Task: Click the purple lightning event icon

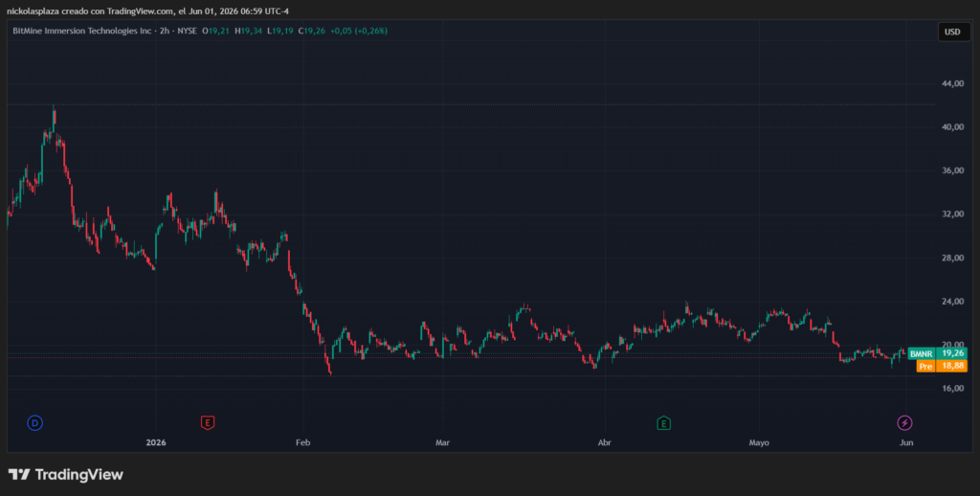Action: tap(904, 423)
